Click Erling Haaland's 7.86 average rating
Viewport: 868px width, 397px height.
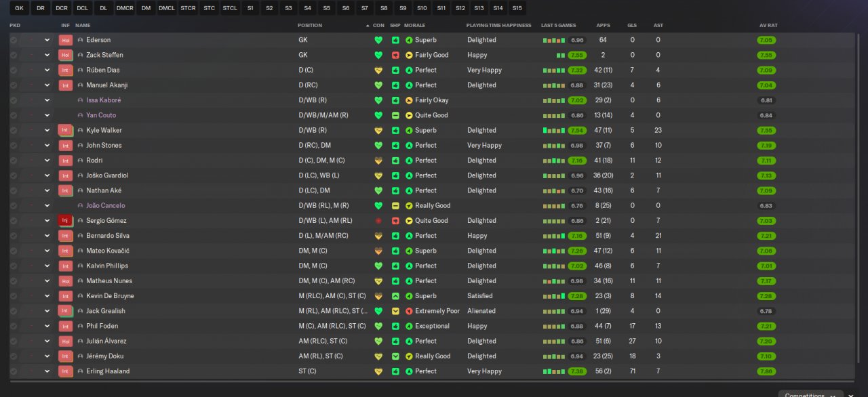point(767,371)
